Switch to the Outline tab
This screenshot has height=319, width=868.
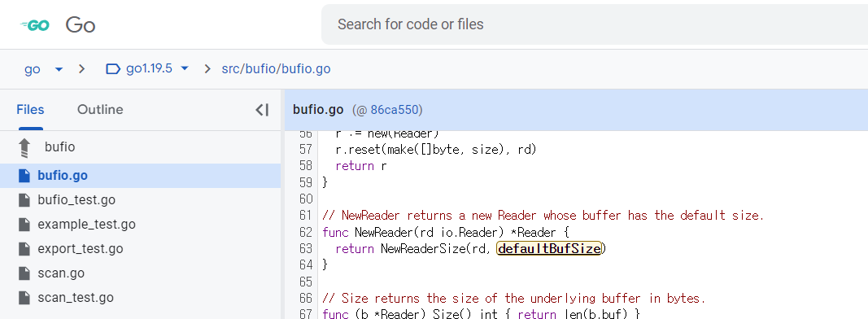100,110
